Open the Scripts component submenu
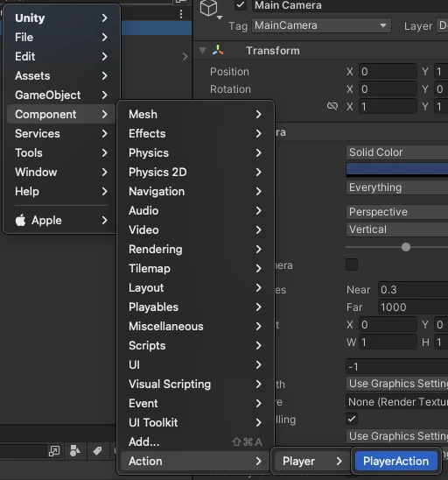Viewport: 448px width, 480px height. 195,346
